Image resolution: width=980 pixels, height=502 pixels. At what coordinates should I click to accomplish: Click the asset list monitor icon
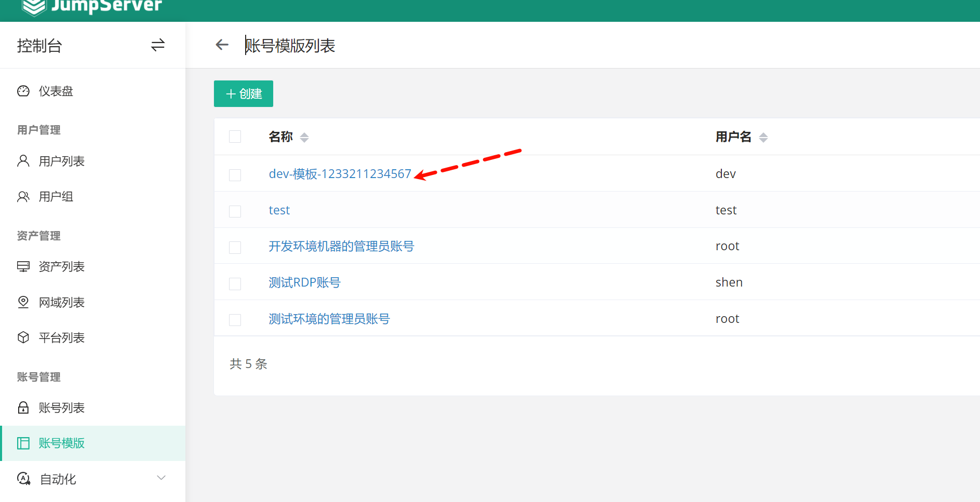pyautogui.click(x=23, y=267)
